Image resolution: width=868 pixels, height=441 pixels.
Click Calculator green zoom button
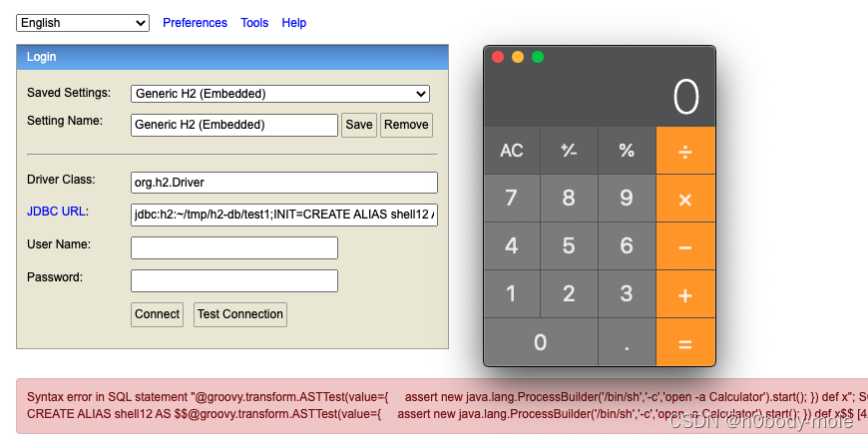538,57
